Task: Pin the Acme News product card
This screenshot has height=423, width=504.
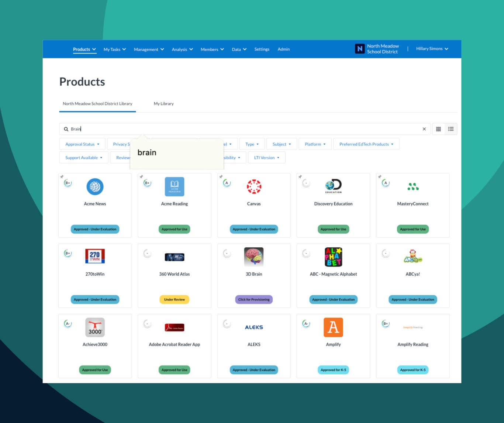Action: point(62,176)
